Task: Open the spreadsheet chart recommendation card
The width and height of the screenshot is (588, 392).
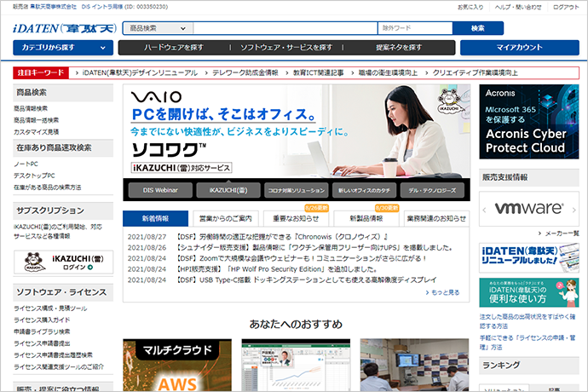Action: (x=296, y=365)
